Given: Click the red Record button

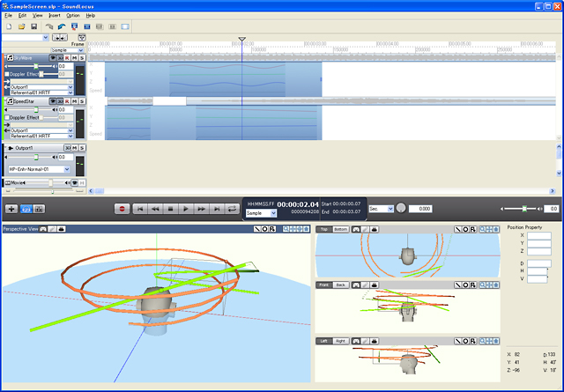Looking at the screenshot, I should click(122, 209).
